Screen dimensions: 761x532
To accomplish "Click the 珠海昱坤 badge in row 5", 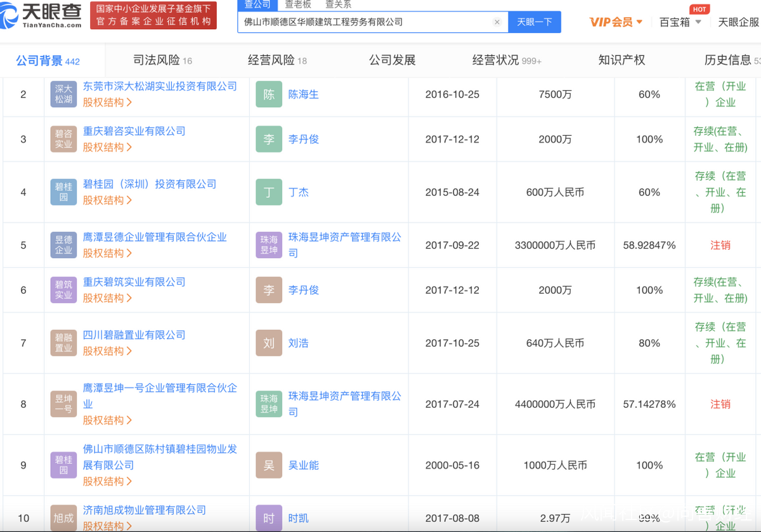I will coord(269,245).
